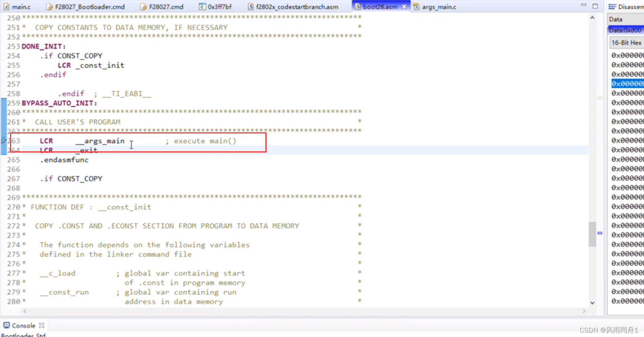Screen dimensions: 644x337
Task: Click the blue overview ruler marker
Action: [x=600, y=233]
